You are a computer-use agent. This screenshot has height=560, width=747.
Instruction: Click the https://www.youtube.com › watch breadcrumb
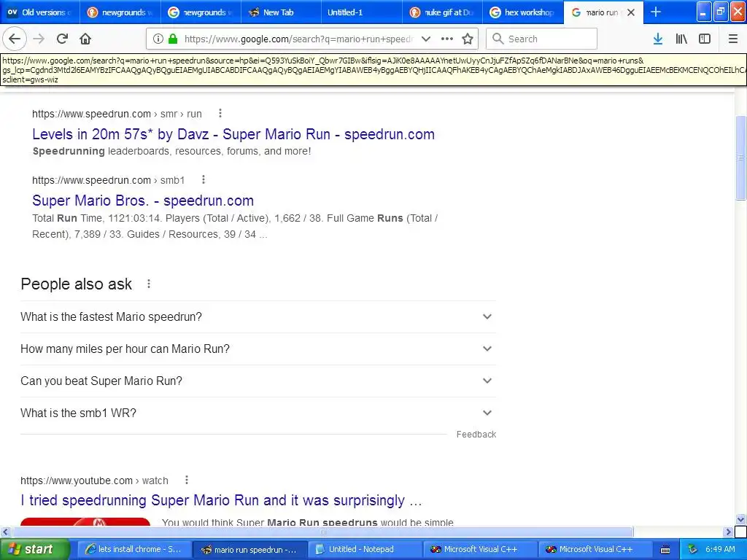click(x=94, y=481)
